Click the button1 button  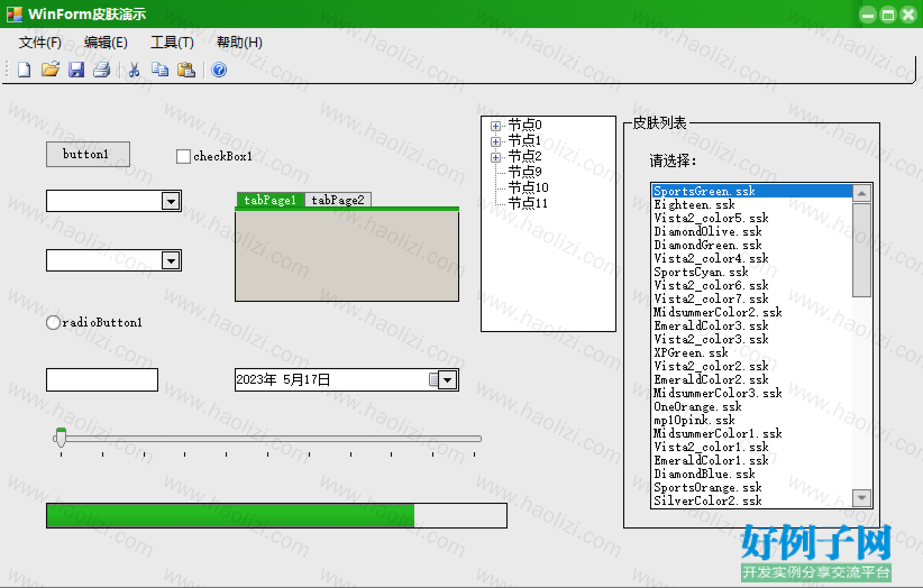88,154
